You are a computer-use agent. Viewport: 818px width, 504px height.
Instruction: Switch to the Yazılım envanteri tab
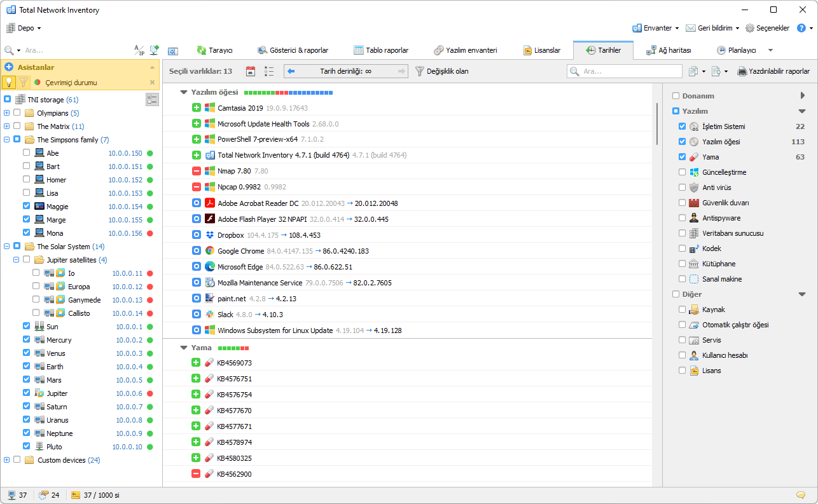point(465,50)
